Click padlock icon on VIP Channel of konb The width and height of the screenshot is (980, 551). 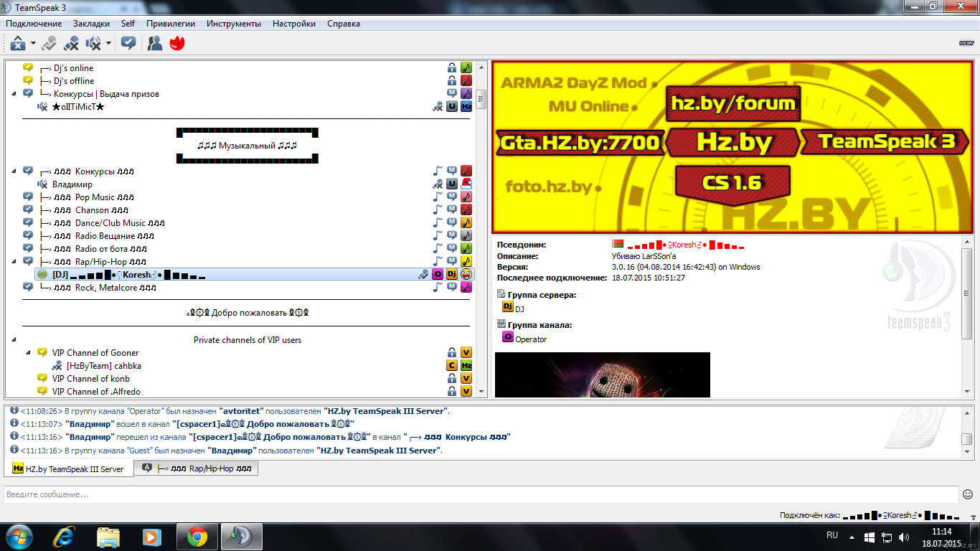[x=452, y=379]
